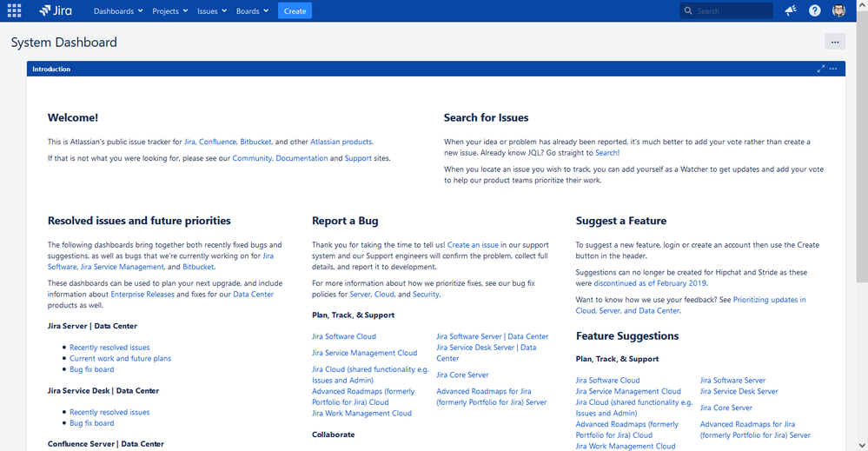Focus the Search input field
The height and width of the screenshot is (451, 868).
click(726, 10)
